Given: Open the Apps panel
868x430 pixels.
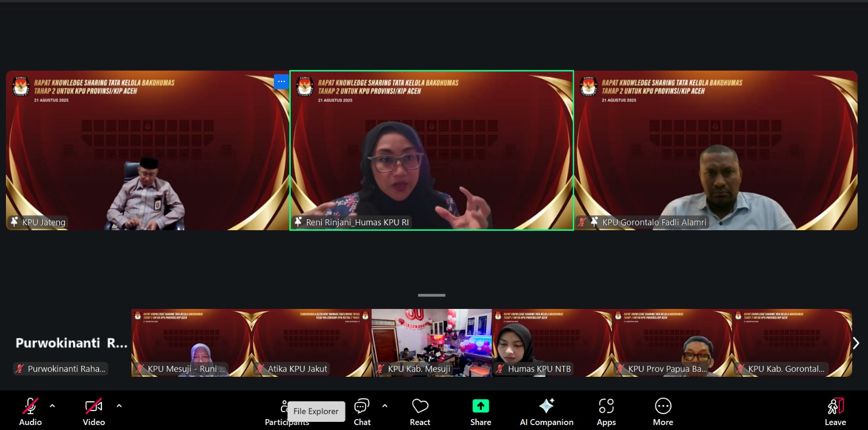Looking at the screenshot, I should coord(606,412).
